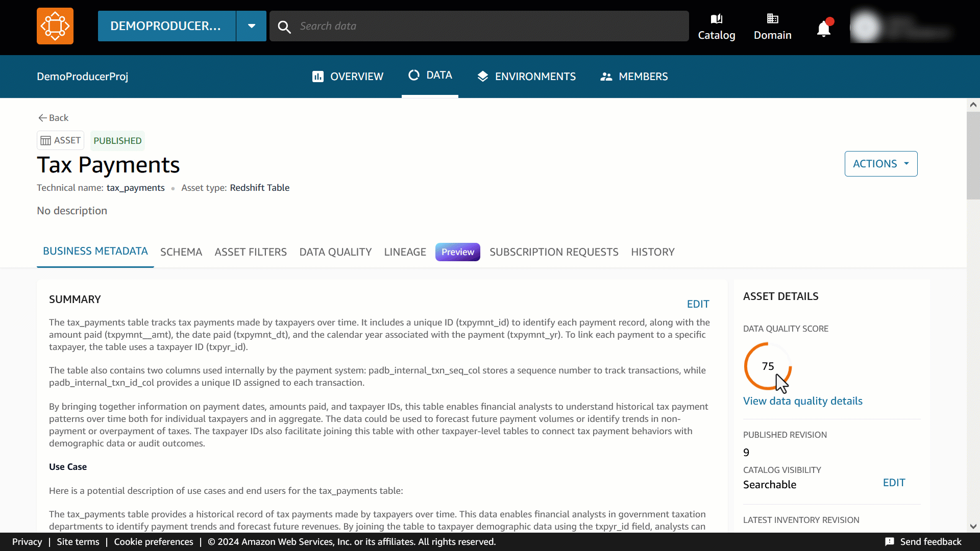980x551 pixels.
Task: Click View data quality details link
Action: click(x=802, y=401)
